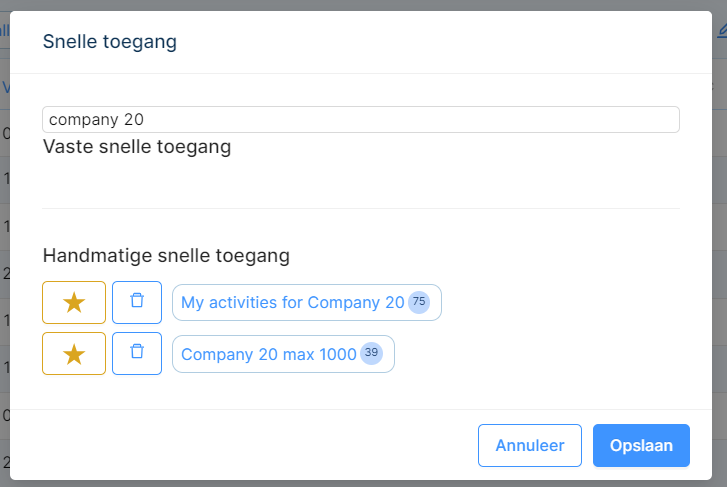The image size is (727, 487).
Task: Click the 39 count badge
Action: (x=371, y=353)
